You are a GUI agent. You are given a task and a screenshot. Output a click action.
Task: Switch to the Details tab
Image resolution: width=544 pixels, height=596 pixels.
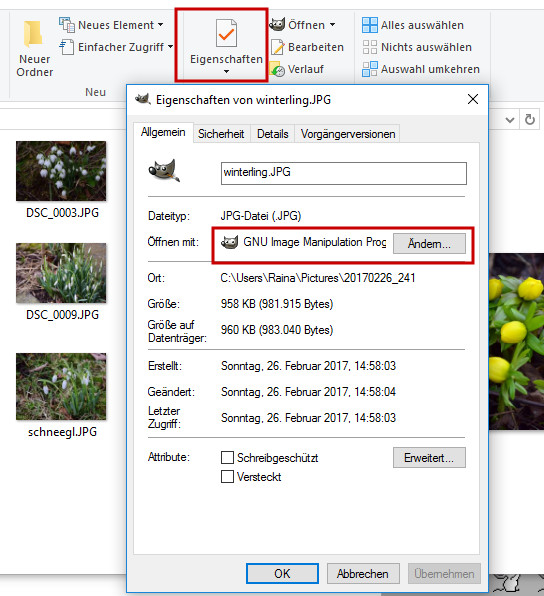click(x=273, y=134)
